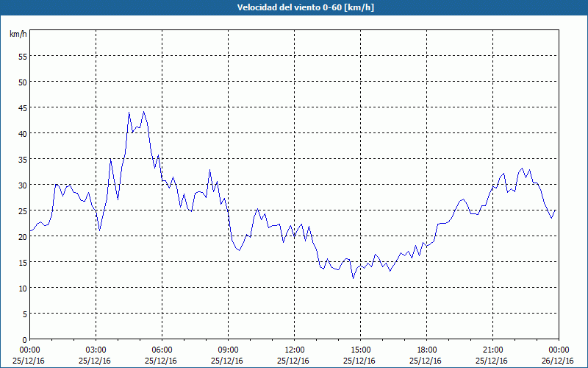This screenshot has height=368, width=588.
Task: Click the 35 value on the y-axis
Action: 23,160
